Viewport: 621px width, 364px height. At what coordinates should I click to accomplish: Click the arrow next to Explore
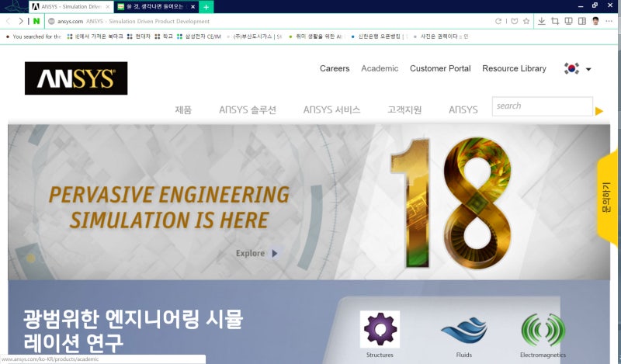(275, 253)
